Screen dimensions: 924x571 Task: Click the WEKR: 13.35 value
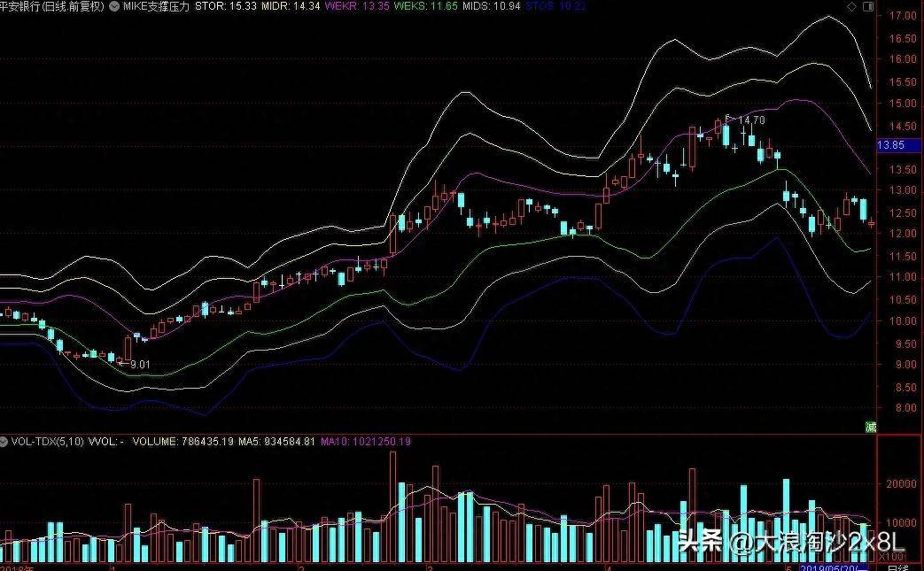pyautogui.click(x=357, y=6)
